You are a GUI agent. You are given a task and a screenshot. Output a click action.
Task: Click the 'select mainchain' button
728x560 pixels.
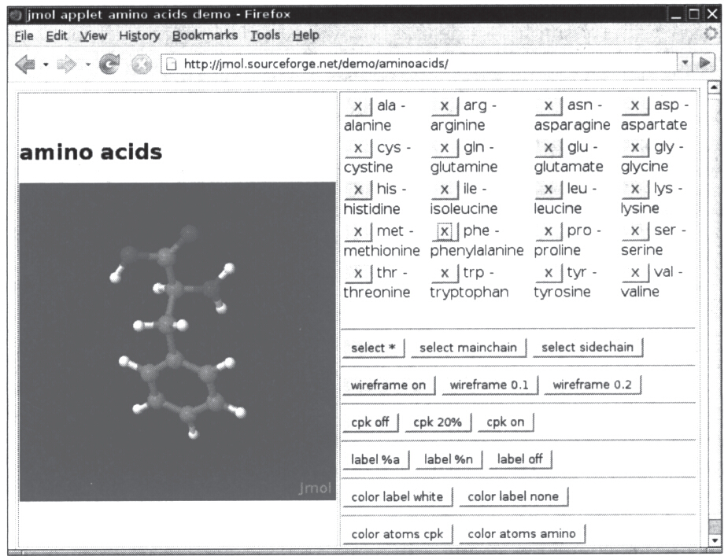[x=468, y=348]
